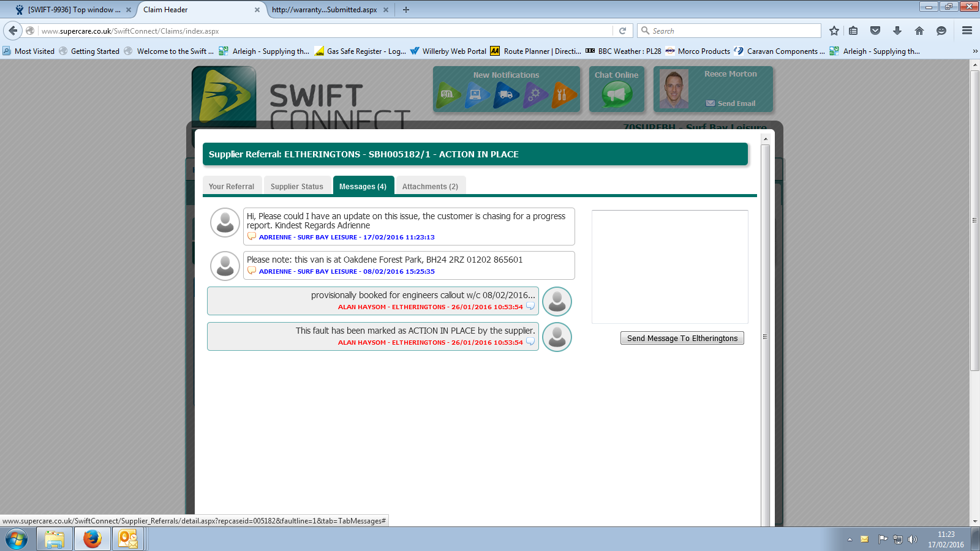Open Gas Safe Register bookmark
Image resolution: width=980 pixels, height=551 pixels.
coord(360,51)
